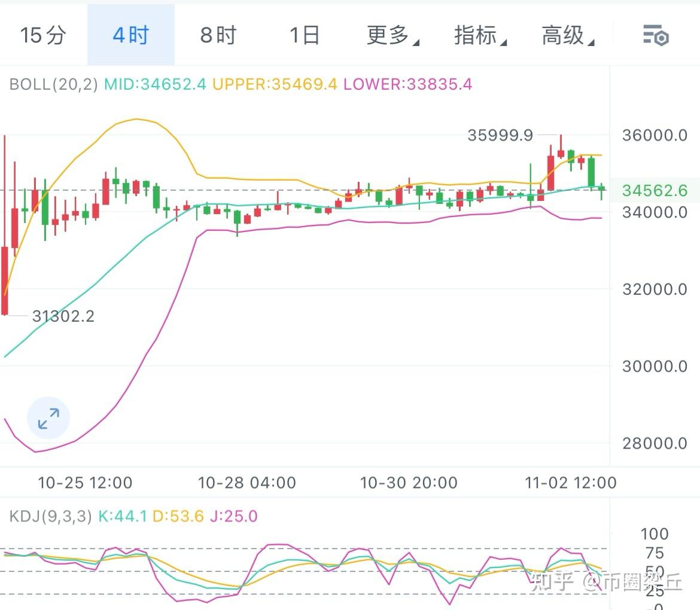Tap the 10-30 20:00 time axis label
Viewport: 700px width, 610px height.
coord(409,483)
